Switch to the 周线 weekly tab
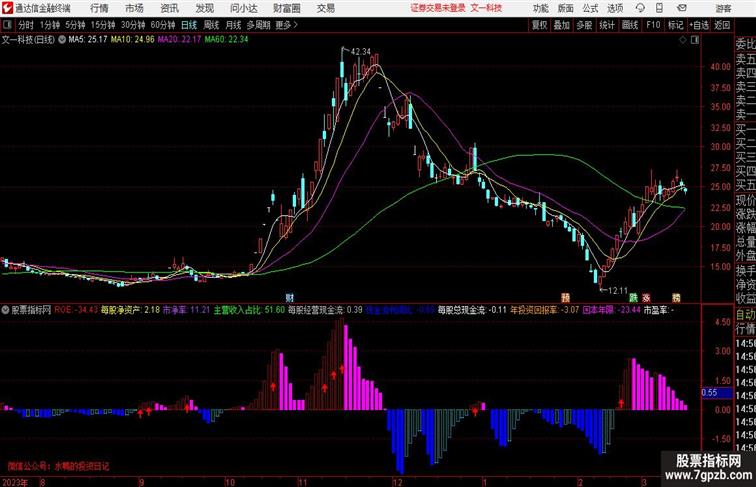 pyautogui.click(x=211, y=25)
